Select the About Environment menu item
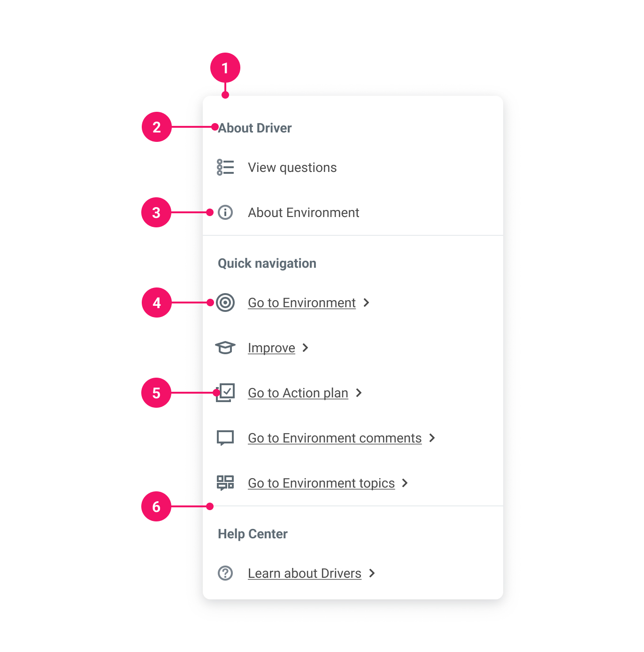644x652 pixels. (303, 213)
